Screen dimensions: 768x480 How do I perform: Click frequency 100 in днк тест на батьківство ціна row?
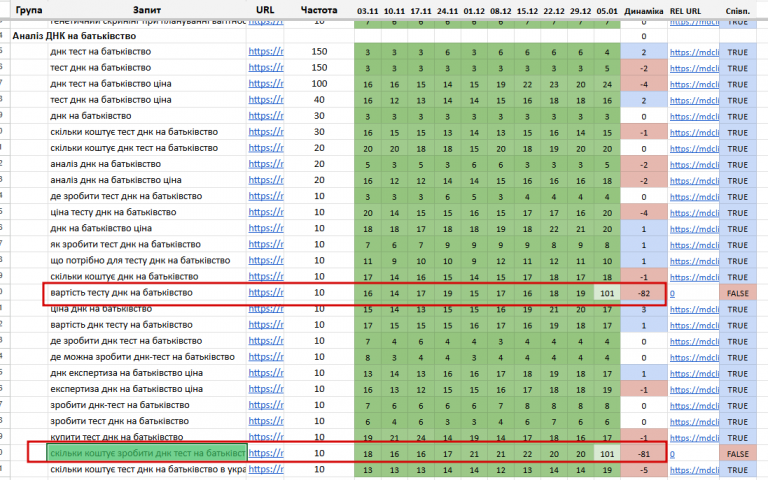pos(319,84)
